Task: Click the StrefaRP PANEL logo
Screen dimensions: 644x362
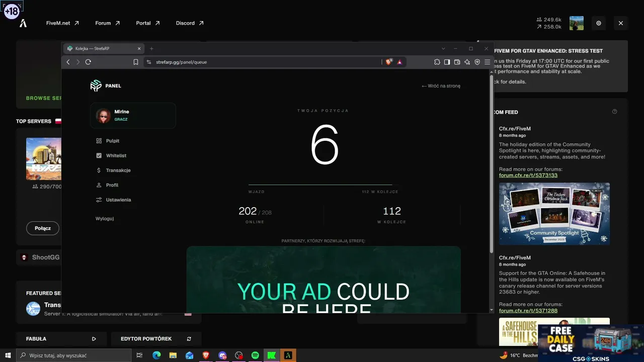Action: pyautogui.click(x=106, y=86)
